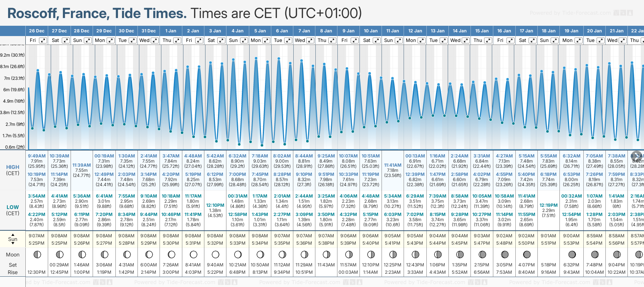The width and height of the screenshot is (644, 287).
Task: Expand the Friday 26 Dec day view
Action: click(x=43, y=40)
